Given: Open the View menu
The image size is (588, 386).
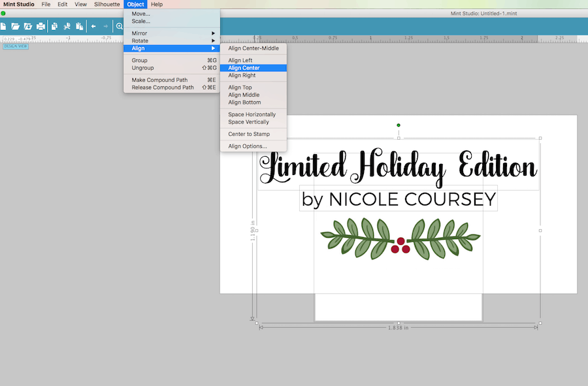Looking at the screenshot, I should [x=80, y=4].
